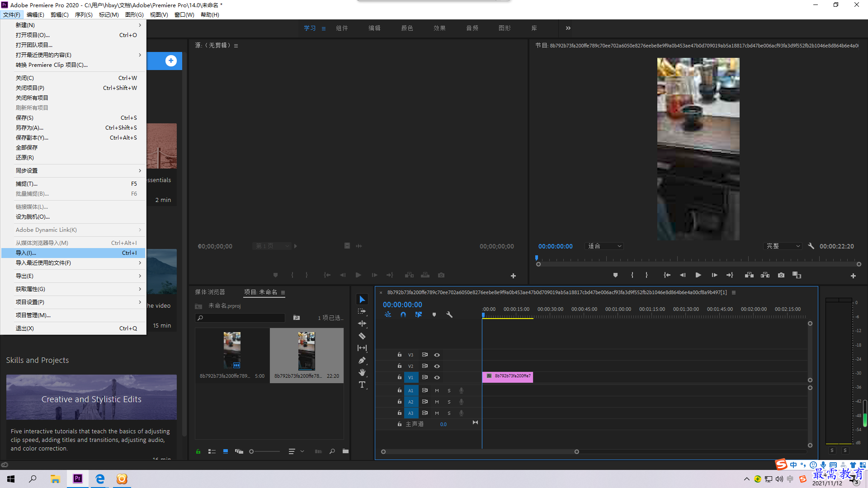Screen dimensions: 868x488
Task: Toggle lock on V1 track
Action: tap(399, 377)
